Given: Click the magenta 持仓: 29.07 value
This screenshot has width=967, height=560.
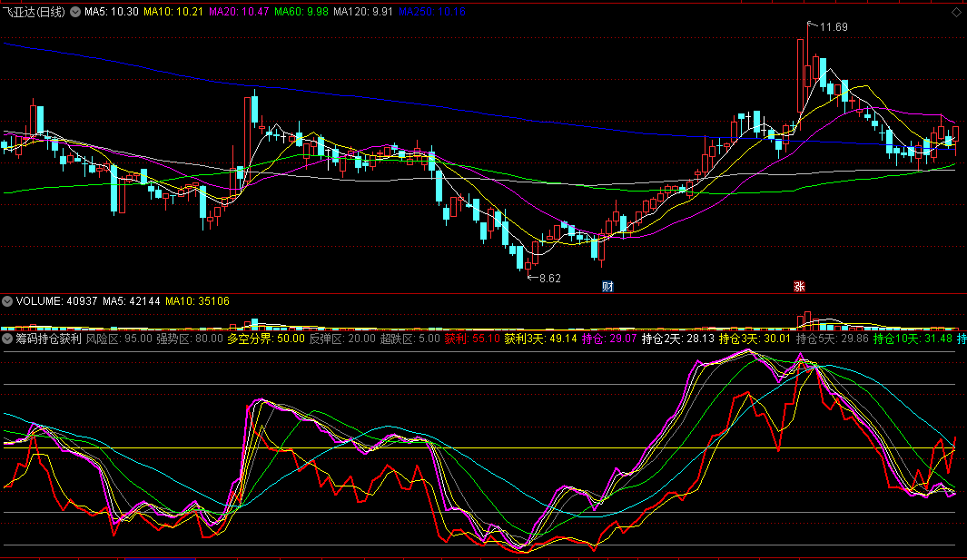Looking at the screenshot, I should (x=609, y=339).
